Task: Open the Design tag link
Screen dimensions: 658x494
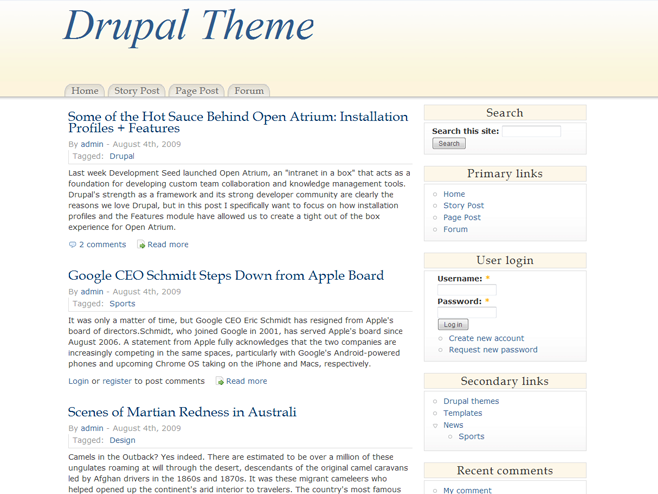Action: (122, 440)
